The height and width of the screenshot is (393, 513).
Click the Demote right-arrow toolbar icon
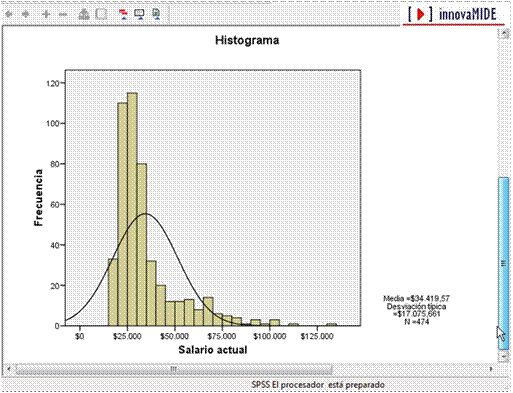[26, 14]
